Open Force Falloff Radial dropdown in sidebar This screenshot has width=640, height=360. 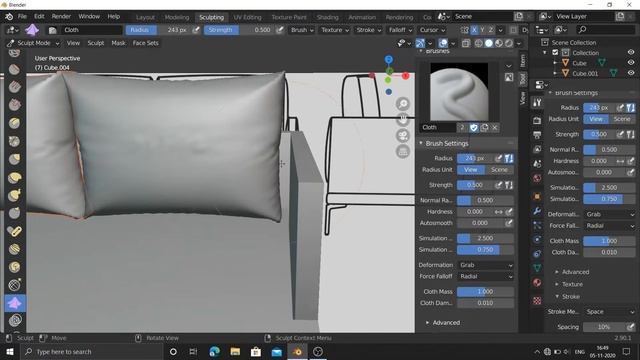pos(485,276)
